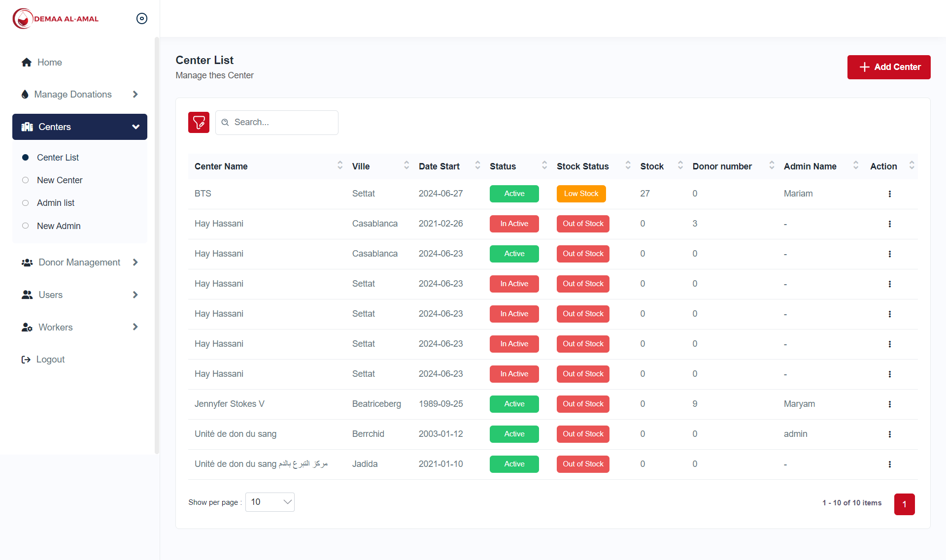Open action menu for Hay Hassani 2021-02-26 row
The height and width of the screenshot is (560, 946).
coord(890,224)
